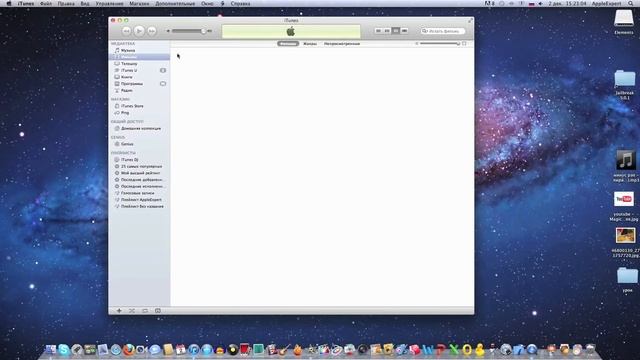Switch to album list view mode
The image size is (640, 360).
coord(387,31)
